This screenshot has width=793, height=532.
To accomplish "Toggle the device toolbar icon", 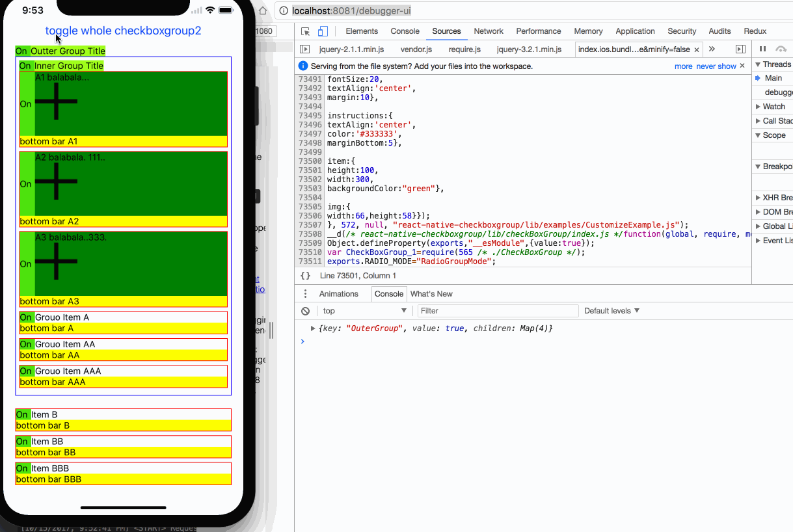I will click(x=323, y=31).
